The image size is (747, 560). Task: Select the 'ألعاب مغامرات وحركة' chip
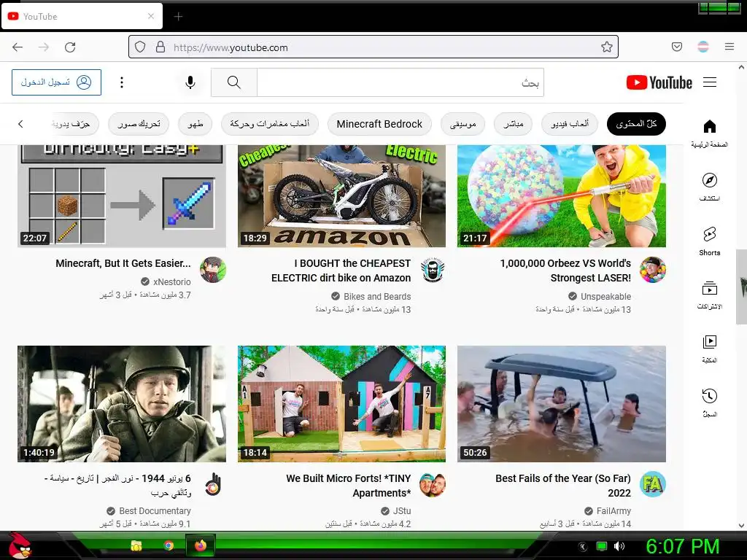coord(270,124)
